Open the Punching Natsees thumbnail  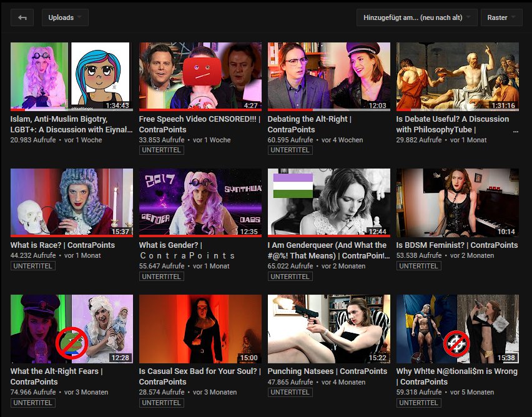329,329
